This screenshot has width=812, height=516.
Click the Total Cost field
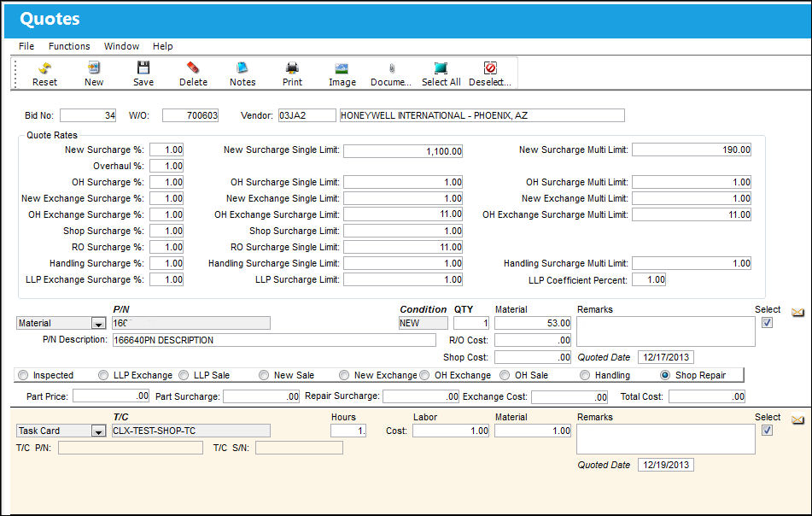click(x=707, y=397)
